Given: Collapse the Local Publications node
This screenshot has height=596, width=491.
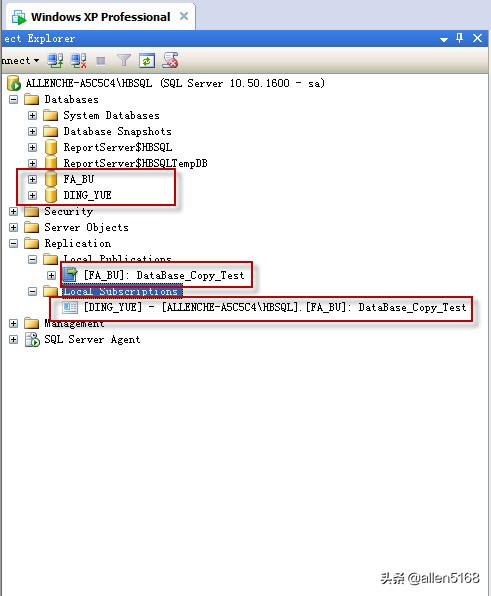Looking at the screenshot, I should point(33,259).
